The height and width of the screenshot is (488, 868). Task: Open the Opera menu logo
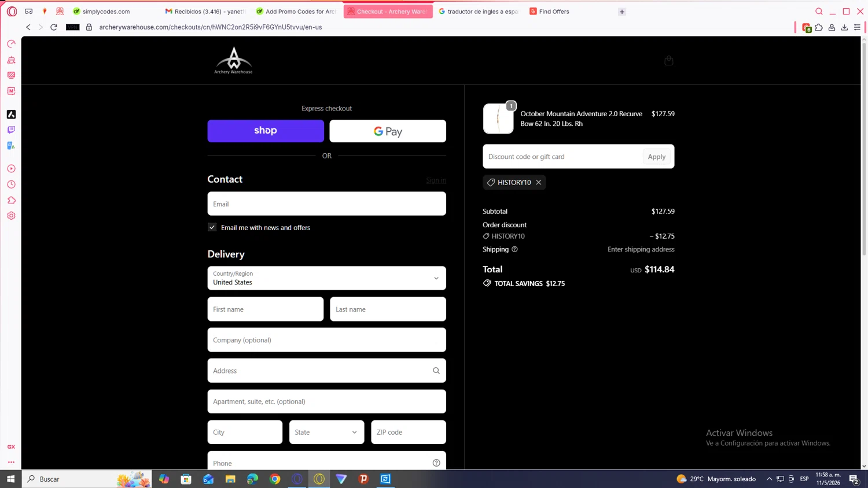pos(12,12)
